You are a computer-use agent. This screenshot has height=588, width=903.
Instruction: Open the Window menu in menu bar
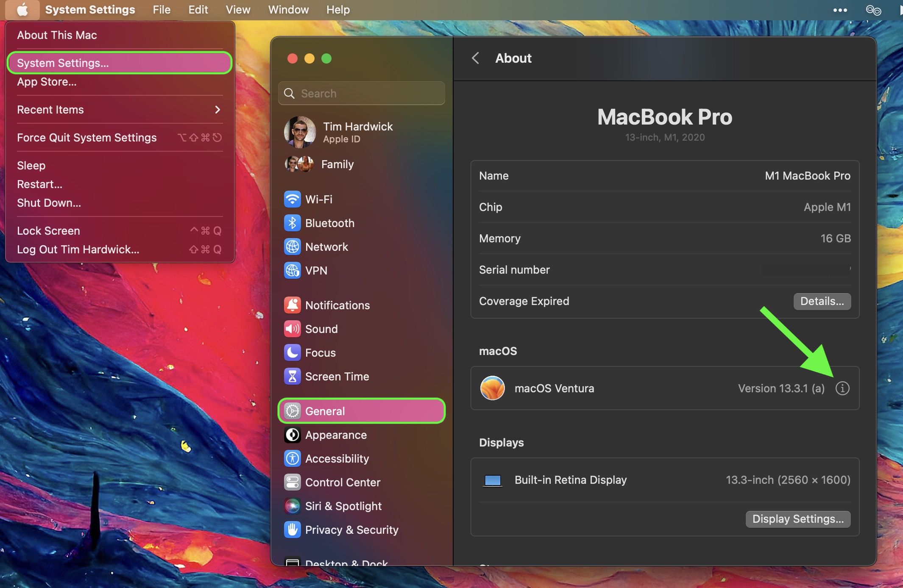coord(288,10)
